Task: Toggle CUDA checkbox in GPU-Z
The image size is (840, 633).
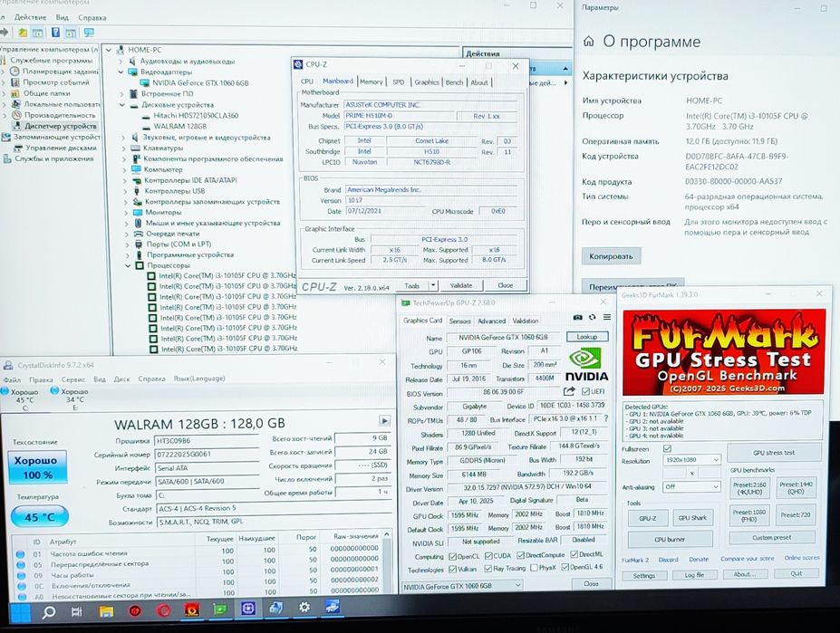Action: coord(488,555)
